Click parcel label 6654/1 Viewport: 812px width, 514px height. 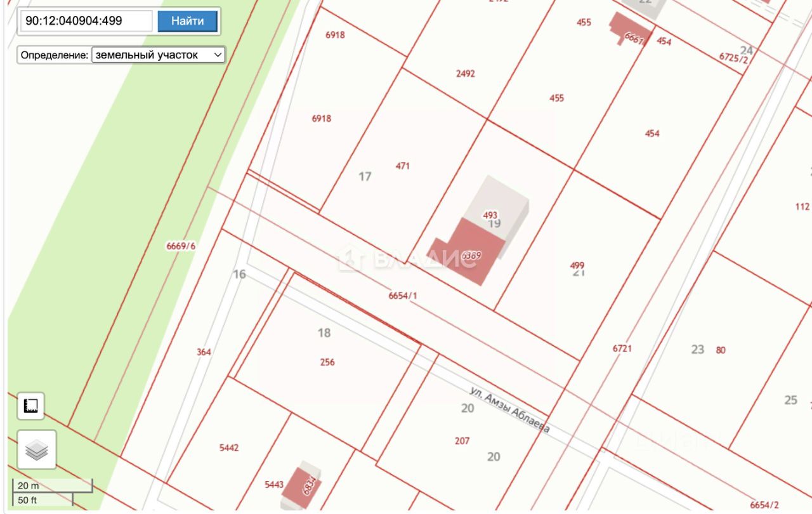[x=403, y=295]
